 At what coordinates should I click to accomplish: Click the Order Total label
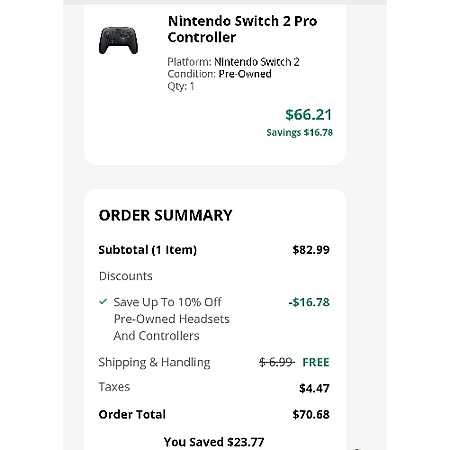(x=132, y=414)
